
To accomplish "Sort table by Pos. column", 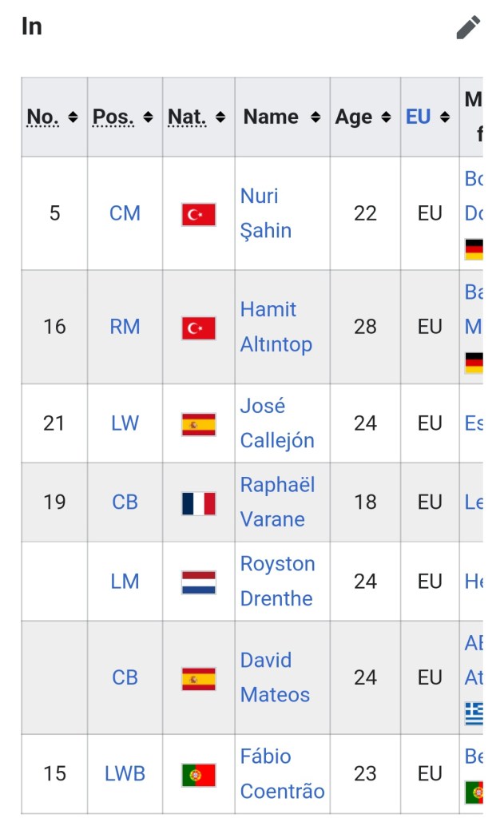I will click(148, 117).
